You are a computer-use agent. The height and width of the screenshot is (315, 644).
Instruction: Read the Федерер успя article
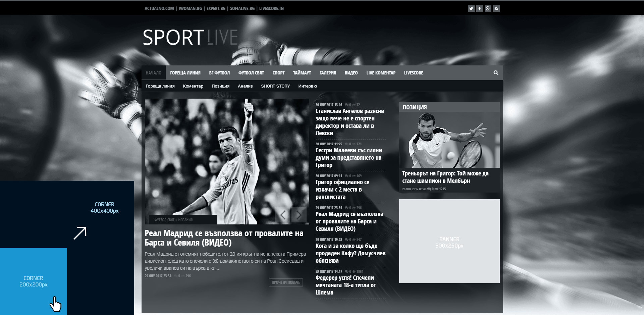(345, 285)
